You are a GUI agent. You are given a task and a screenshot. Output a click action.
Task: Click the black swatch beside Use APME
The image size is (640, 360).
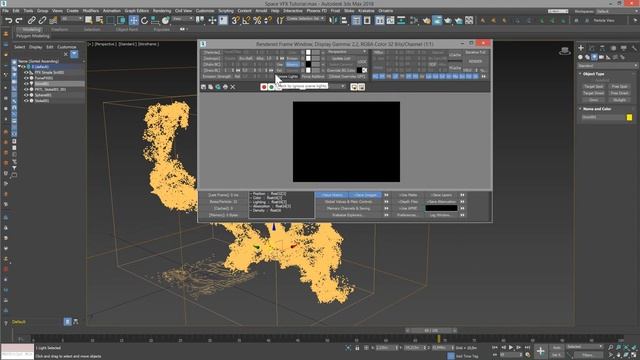[x=441, y=208]
